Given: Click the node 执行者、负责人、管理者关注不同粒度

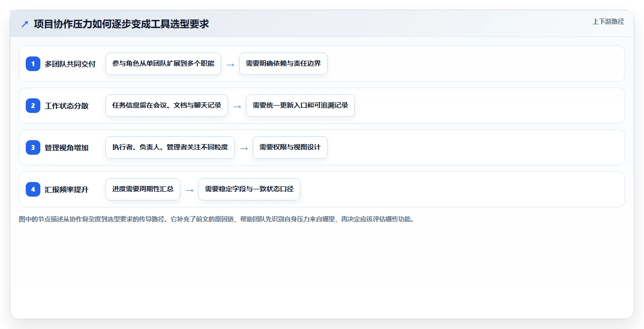Looking at the screenshot, I should [x=170, y=147].
